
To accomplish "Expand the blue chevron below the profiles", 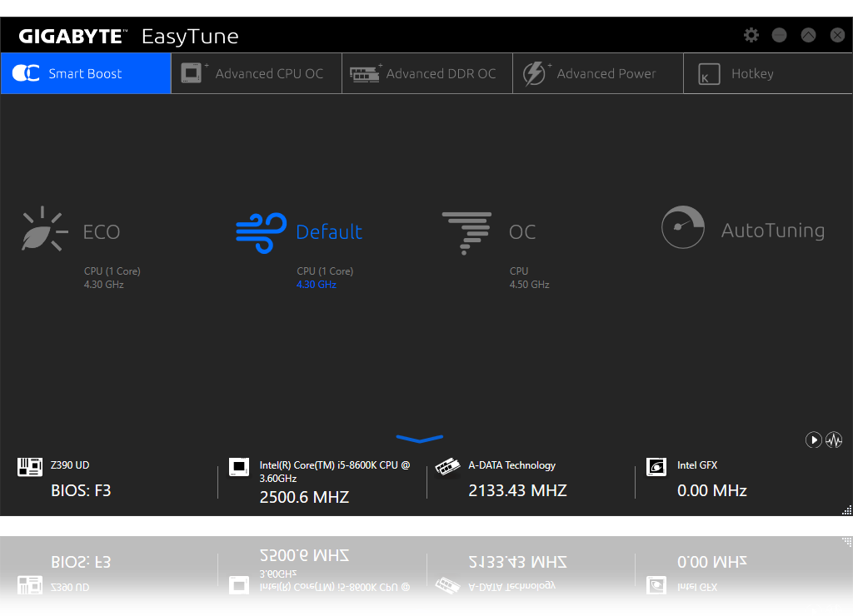I will pos(419,439).
